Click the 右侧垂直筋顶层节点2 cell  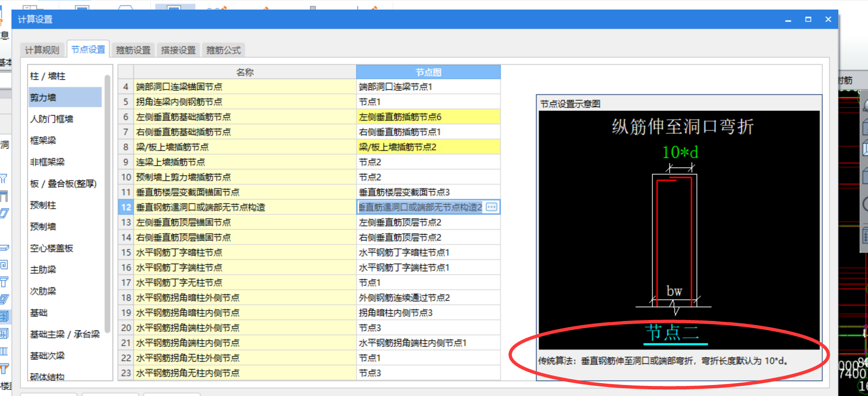pos(428,237)
